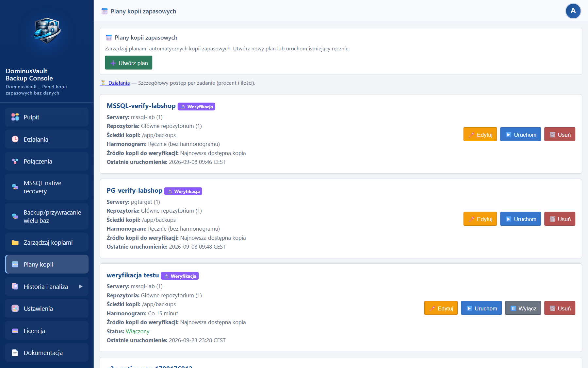Edit the MSSQL-verify-labshop plan
This screenshot has width=588, height=368.
[480, 134]
